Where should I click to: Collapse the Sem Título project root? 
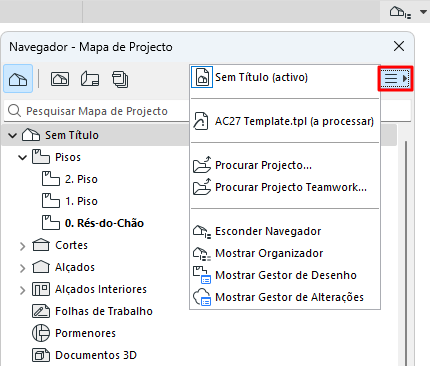coord(13,135)
